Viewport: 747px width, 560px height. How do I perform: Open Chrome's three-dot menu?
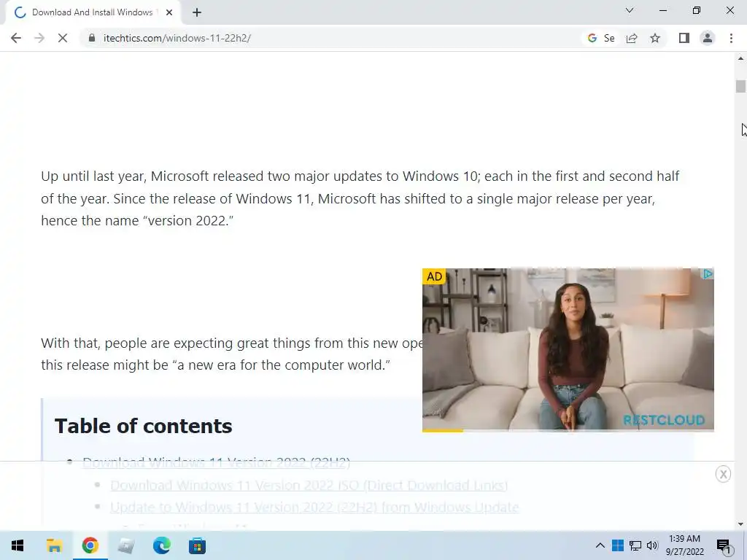[731, 38]
